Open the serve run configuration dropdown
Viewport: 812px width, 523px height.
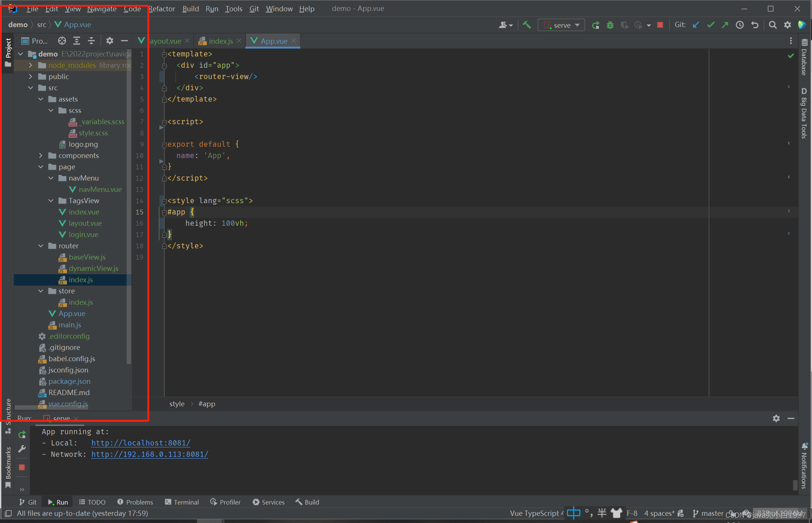562,25
